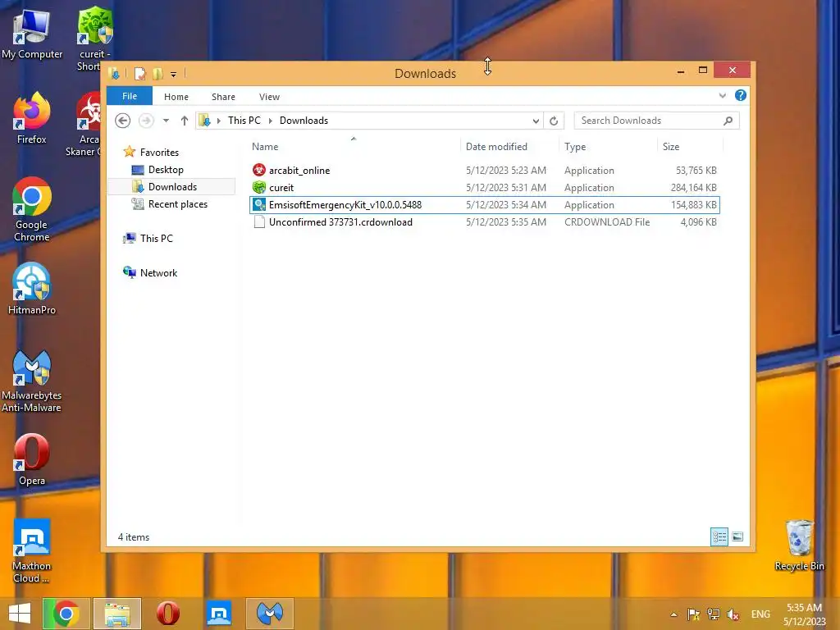Viewport: 840px width, 630px height.
Task: Select Recent places in the navigation pane
Action: (177, 204)
